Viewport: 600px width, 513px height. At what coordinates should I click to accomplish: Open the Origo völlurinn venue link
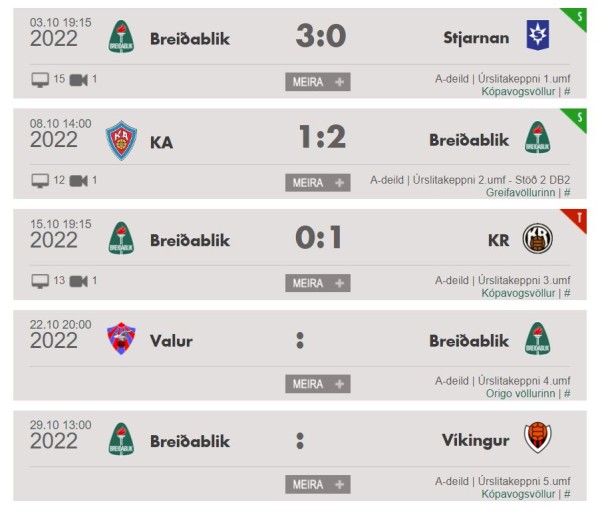[x=520, y=394]
